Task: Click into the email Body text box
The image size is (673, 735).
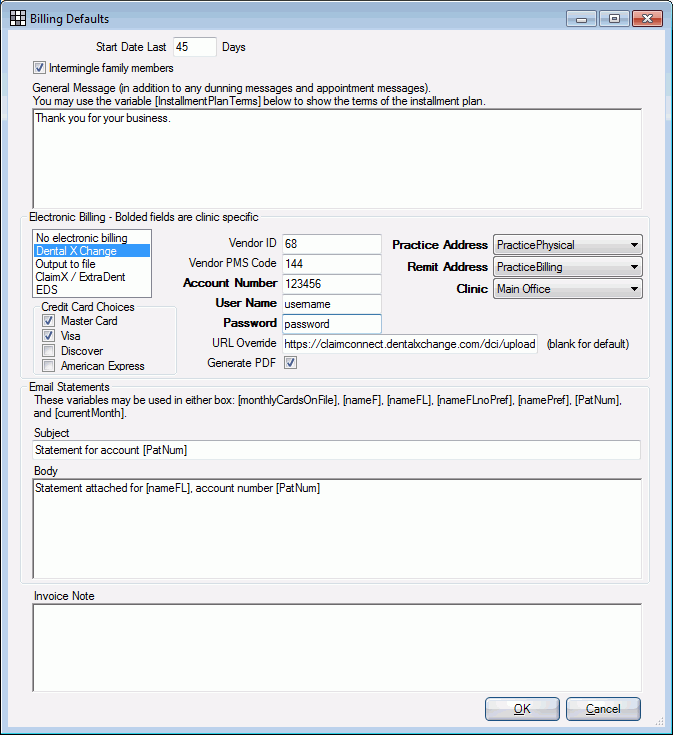Action: (337, 529)
